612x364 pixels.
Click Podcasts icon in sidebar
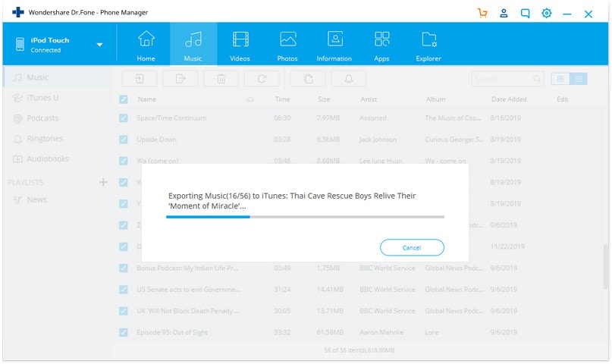point(17,118)
